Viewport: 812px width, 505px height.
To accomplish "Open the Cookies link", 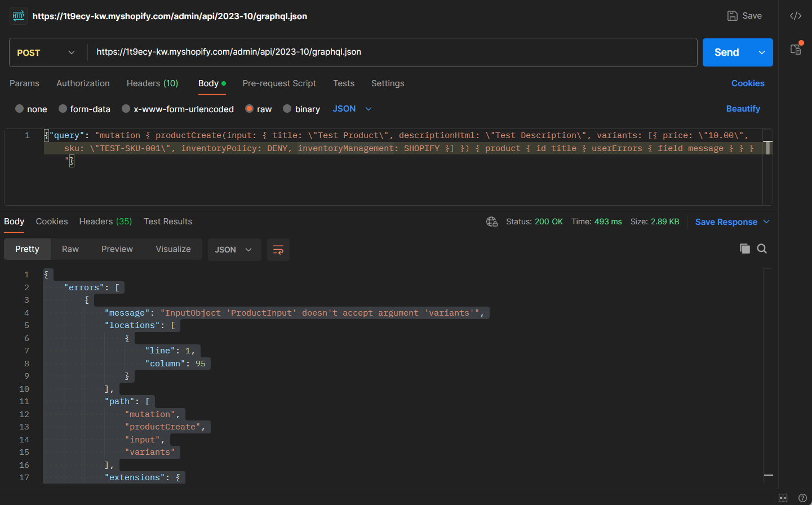I will 748,83.
